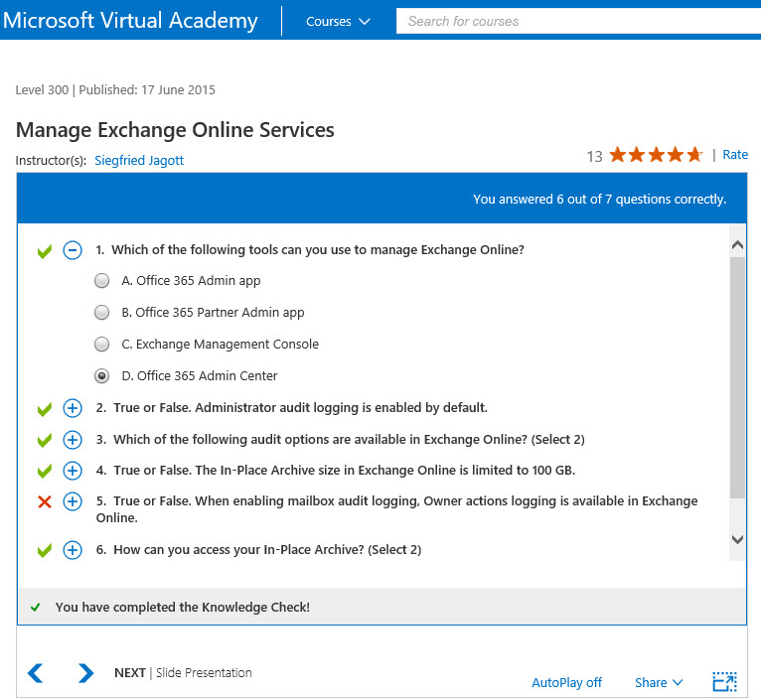Click the Rate link

[x=735, y=155]
